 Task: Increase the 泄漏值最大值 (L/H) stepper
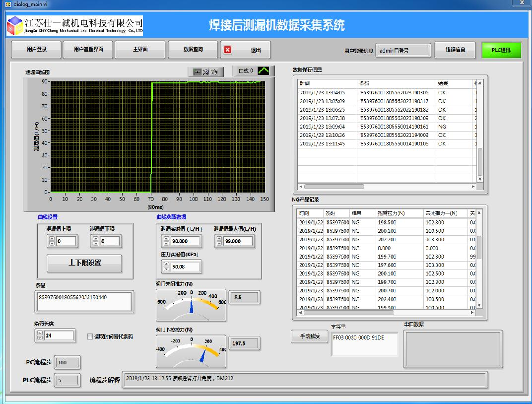click(x=219, y=239)
